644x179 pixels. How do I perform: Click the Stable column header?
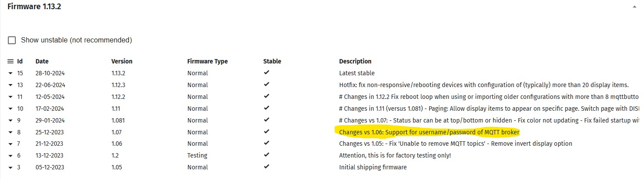272,61
